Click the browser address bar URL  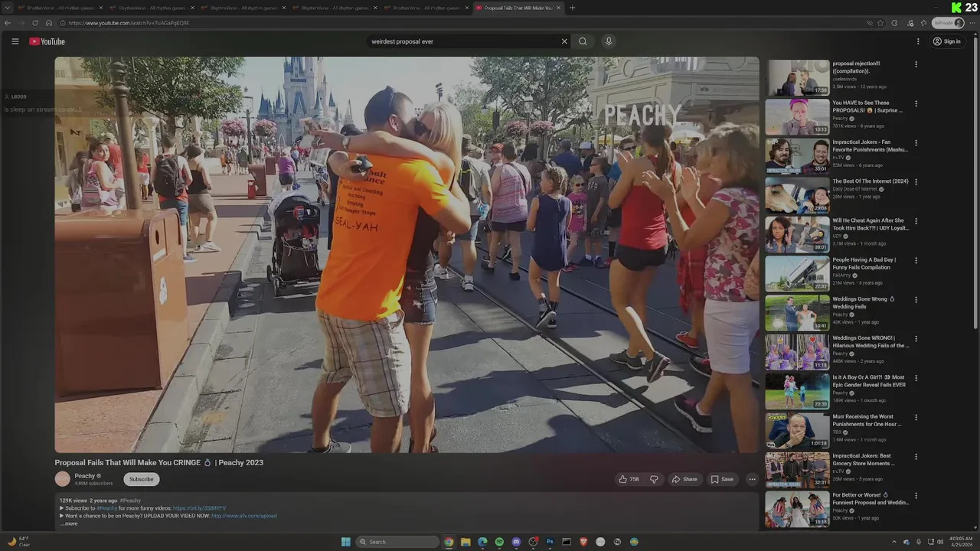(129, 23)
